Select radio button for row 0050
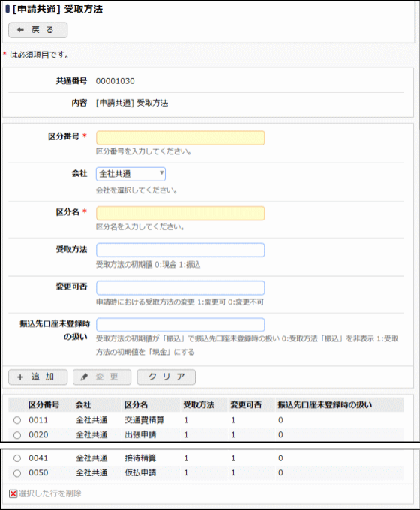The width and height of the screenshot is (420, 510). tap(17, 473)
